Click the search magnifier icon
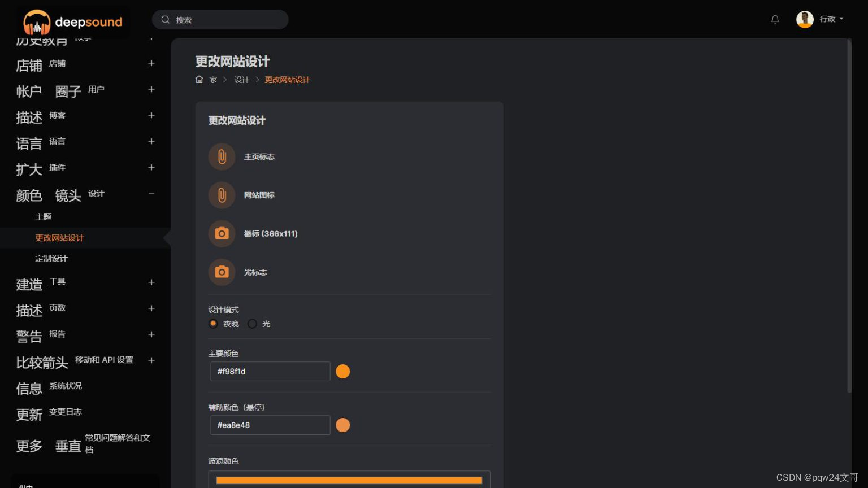 (x=166, y=20)
